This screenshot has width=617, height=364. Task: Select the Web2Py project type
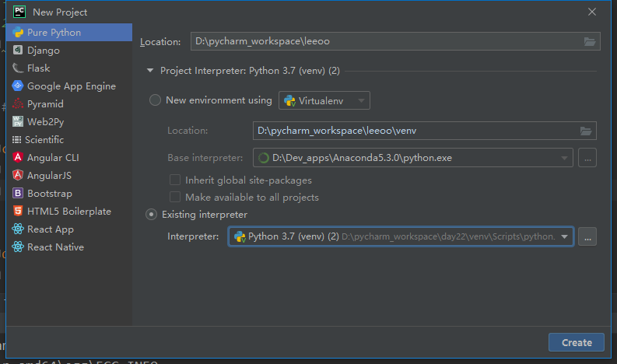(x=44, y=122)
